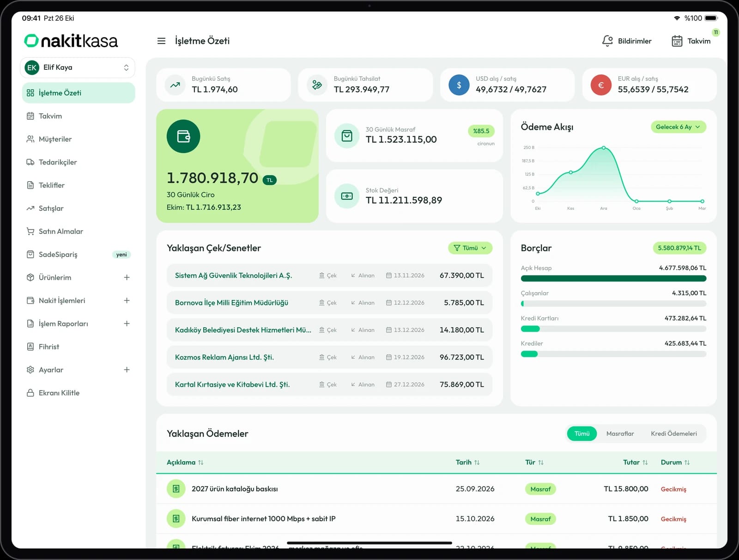Click the Bugünkü Tahsilat hand-coin icon

317,85
